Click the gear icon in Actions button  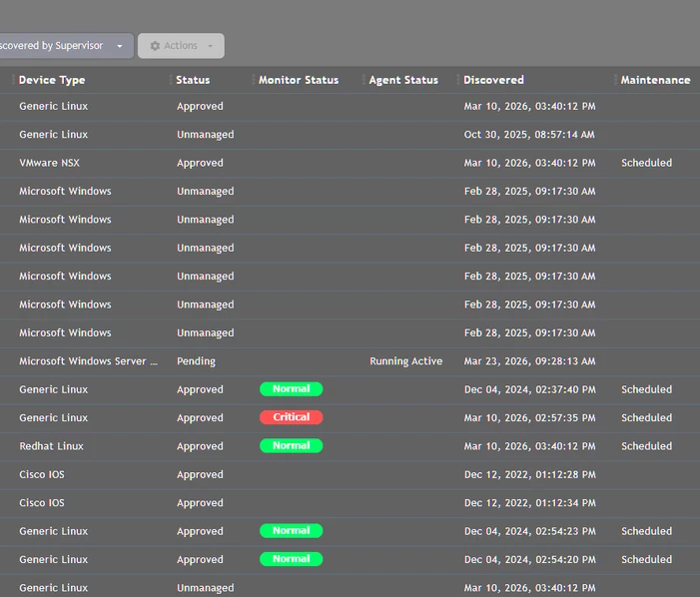[x=155, y=46]
